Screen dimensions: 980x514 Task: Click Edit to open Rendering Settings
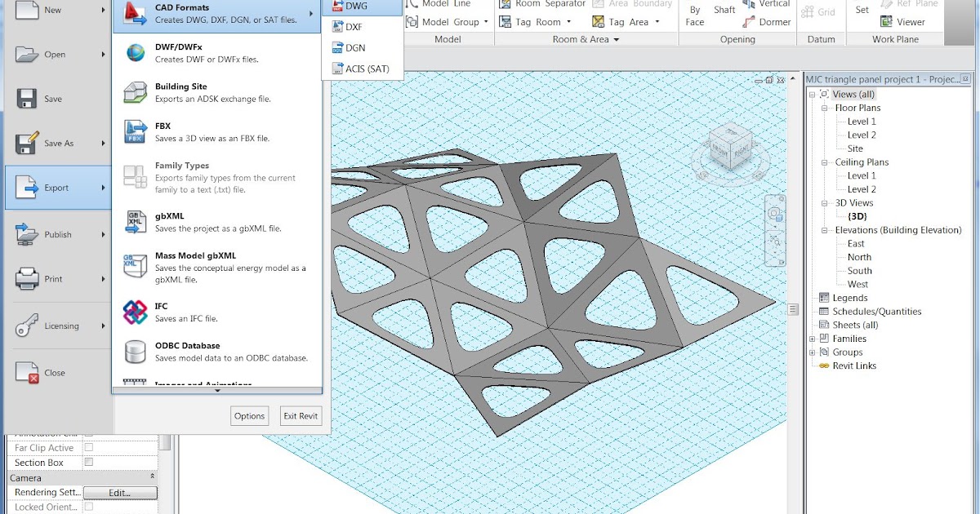(x=120, y=492)
